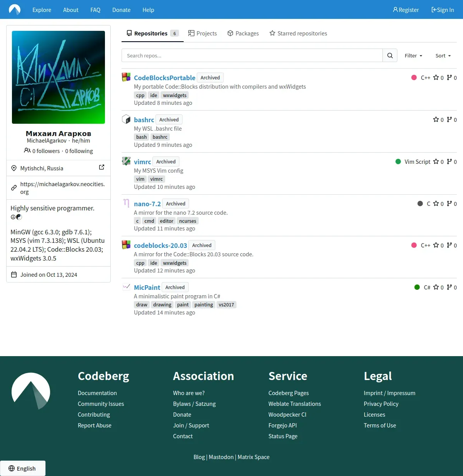This screenshot has height=476, width=463.
Task: Click the star icon on bashrc row
Action: pyautogui.click(x=436, y=119)
